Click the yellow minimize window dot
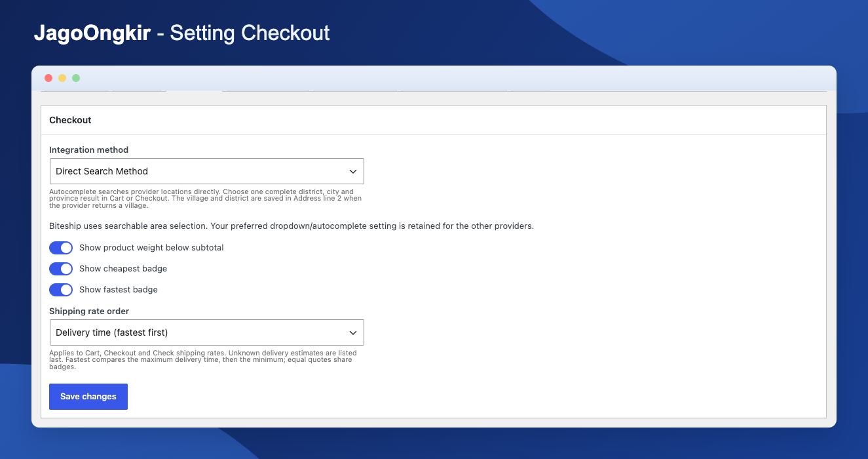The height and width of the screenshot is (459, 868). pos(62,78)
